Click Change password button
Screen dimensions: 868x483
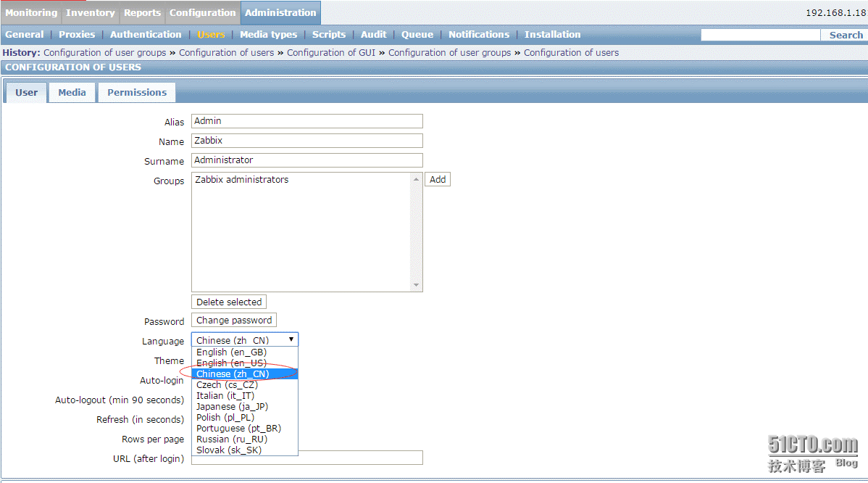(233, 320)
